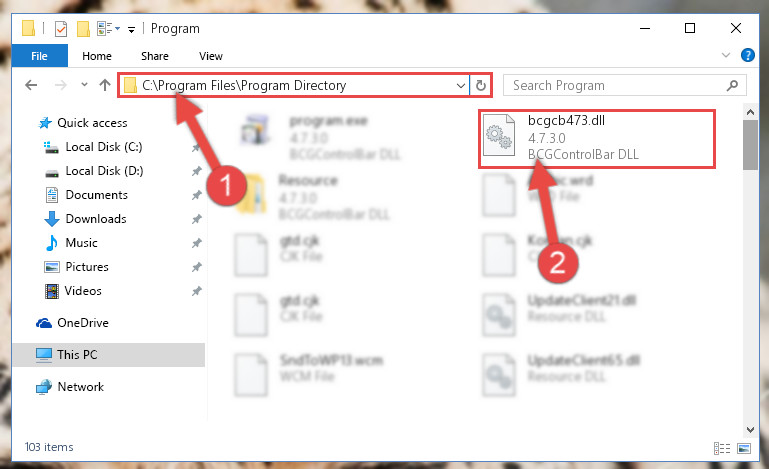The image size is (769, 469).
Task: Toggle pin next to Music
Action: (x=196, y=243)
